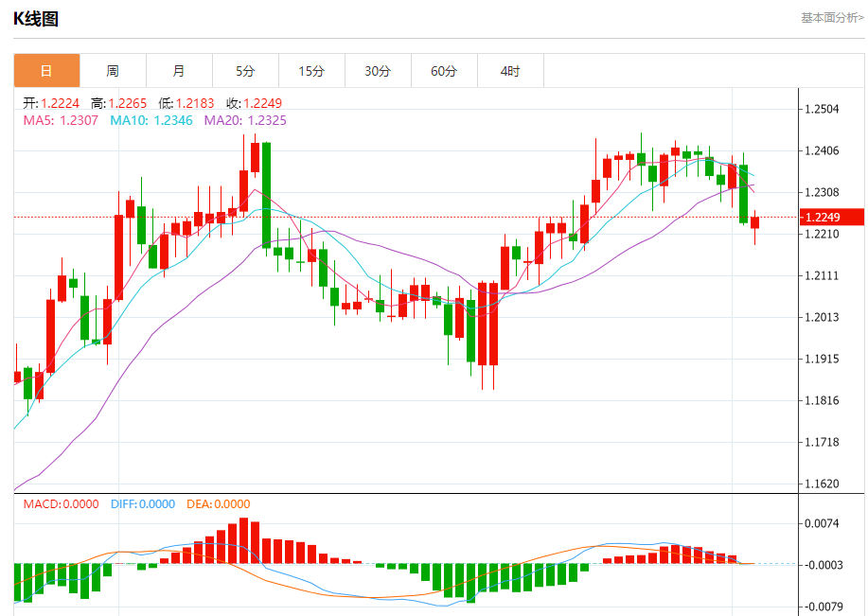Click the 收:1.2249 close price value
The image size is (868, 616).
[254, 103]
